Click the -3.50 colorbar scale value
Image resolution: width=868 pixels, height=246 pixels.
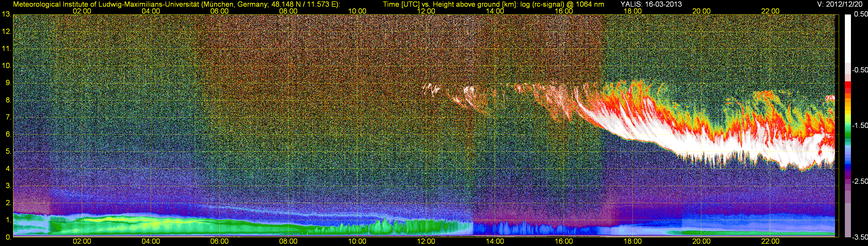860,237
